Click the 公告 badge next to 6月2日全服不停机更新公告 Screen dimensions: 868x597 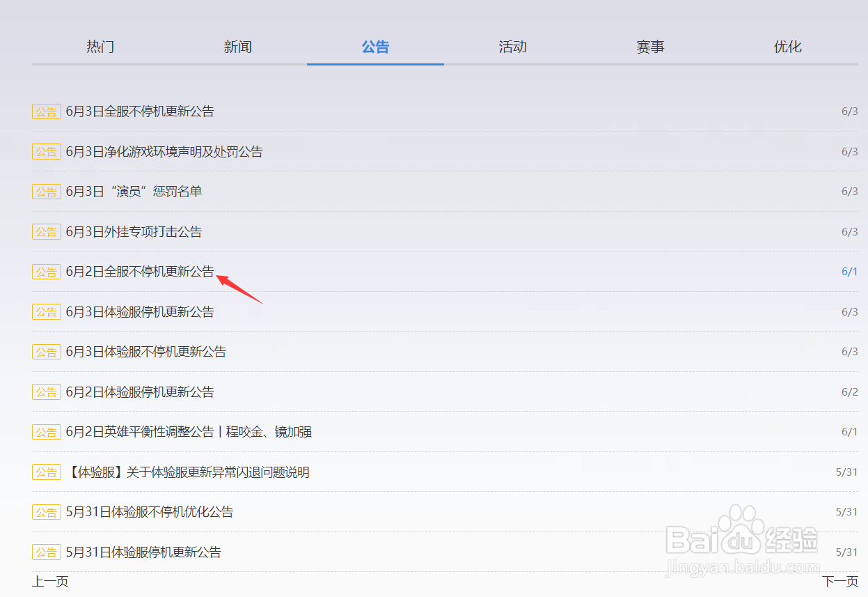[x=46, y=272]
